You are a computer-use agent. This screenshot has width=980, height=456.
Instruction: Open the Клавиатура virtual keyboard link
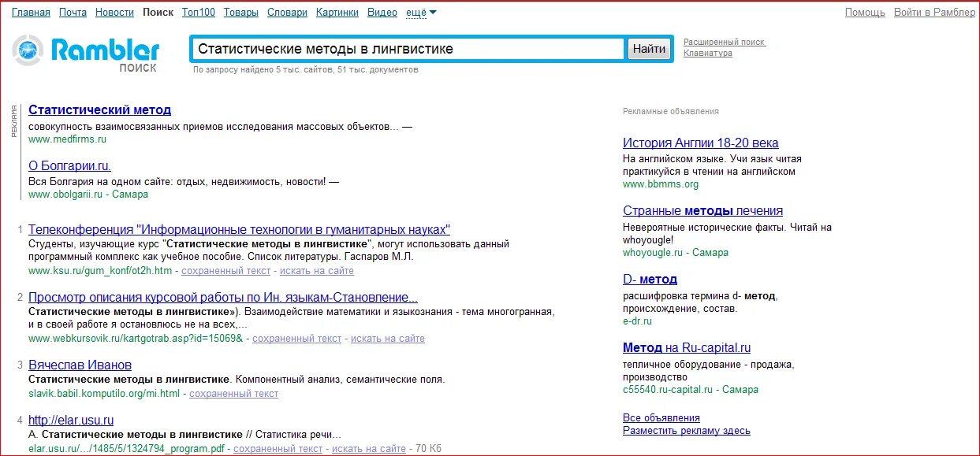[x=708, y=54]
